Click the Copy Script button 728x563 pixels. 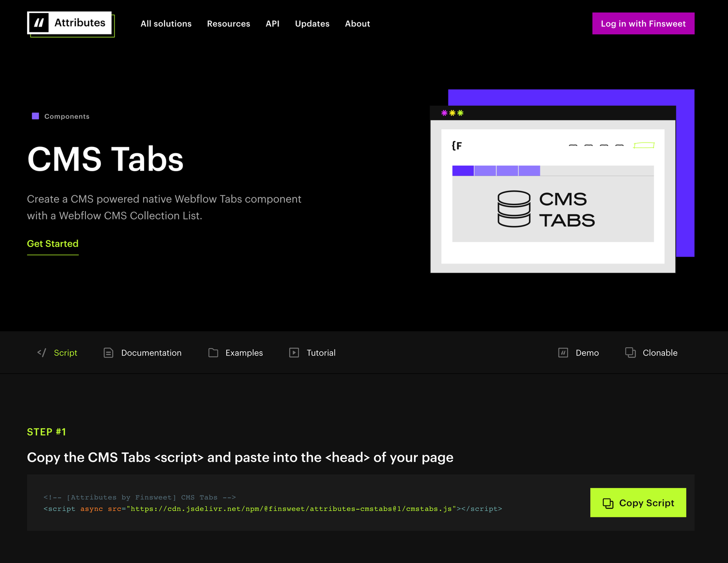pos(638,502)
